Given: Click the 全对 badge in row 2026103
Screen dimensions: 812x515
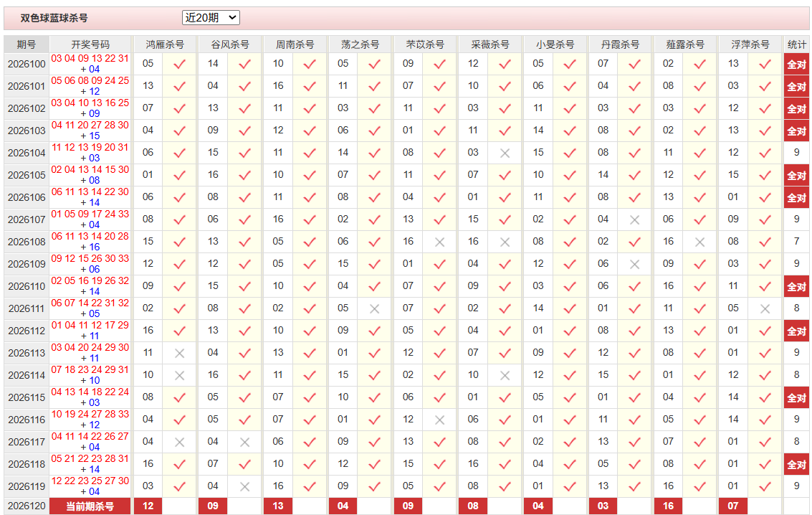Looking at the screenshot, I should (x=796, y=131).
